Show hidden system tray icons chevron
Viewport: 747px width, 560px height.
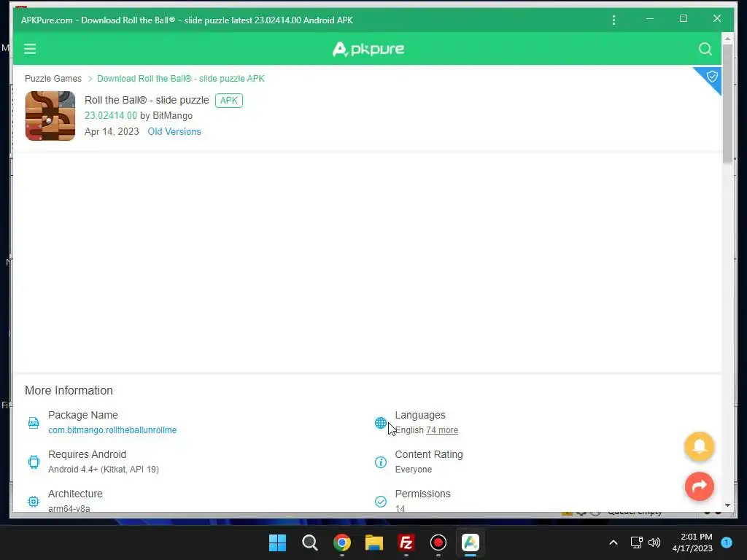614,542
